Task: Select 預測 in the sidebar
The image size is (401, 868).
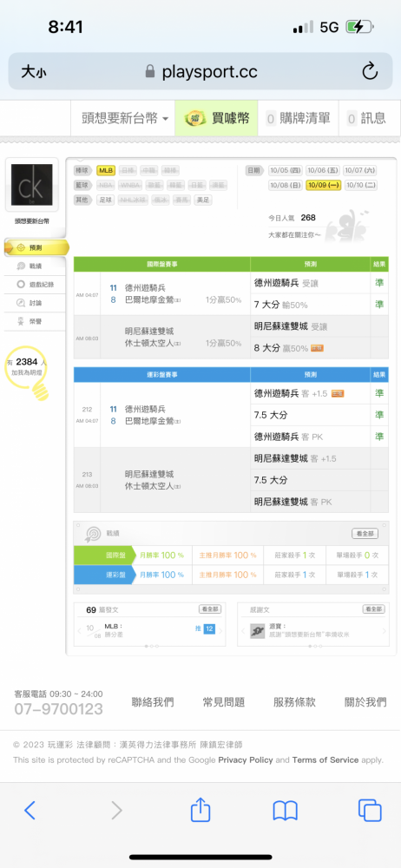Action: (36, 247)
